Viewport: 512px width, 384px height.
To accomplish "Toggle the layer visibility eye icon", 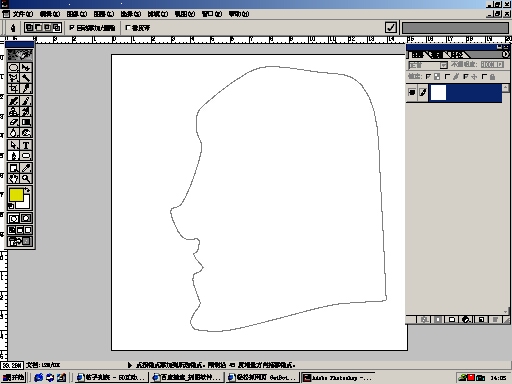I will pos(412,92).
